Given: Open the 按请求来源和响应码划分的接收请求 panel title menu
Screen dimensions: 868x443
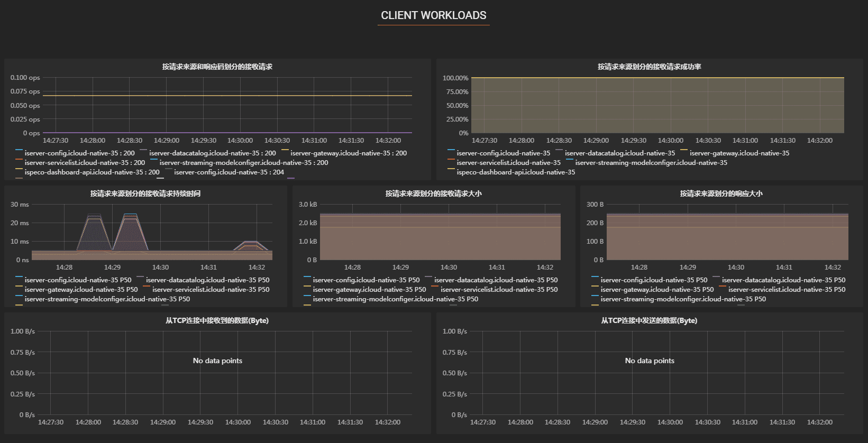Looking at the screenshot, I should click(x=217, y=67).
